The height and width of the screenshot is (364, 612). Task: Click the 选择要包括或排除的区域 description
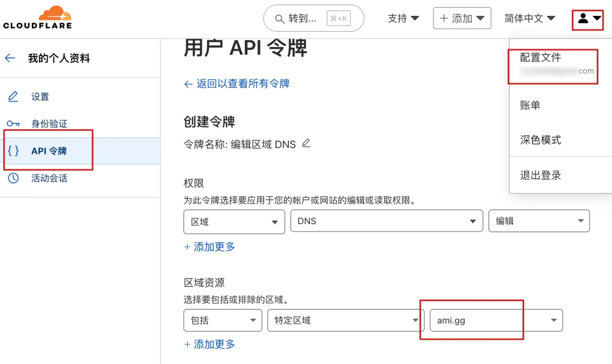(236, 299)
